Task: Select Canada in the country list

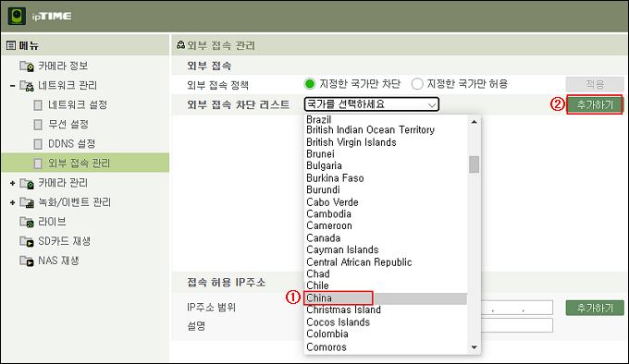Action: click(x=324, y=238)
